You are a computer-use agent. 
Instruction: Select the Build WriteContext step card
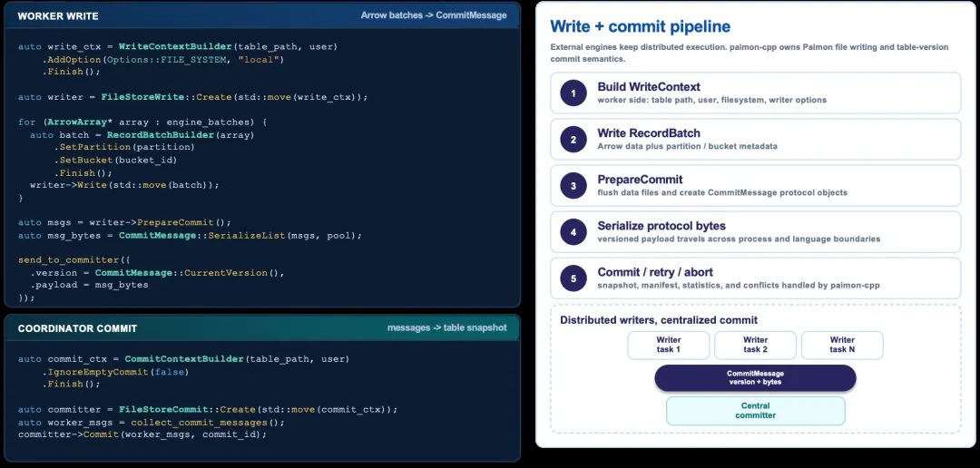[755, 93]
